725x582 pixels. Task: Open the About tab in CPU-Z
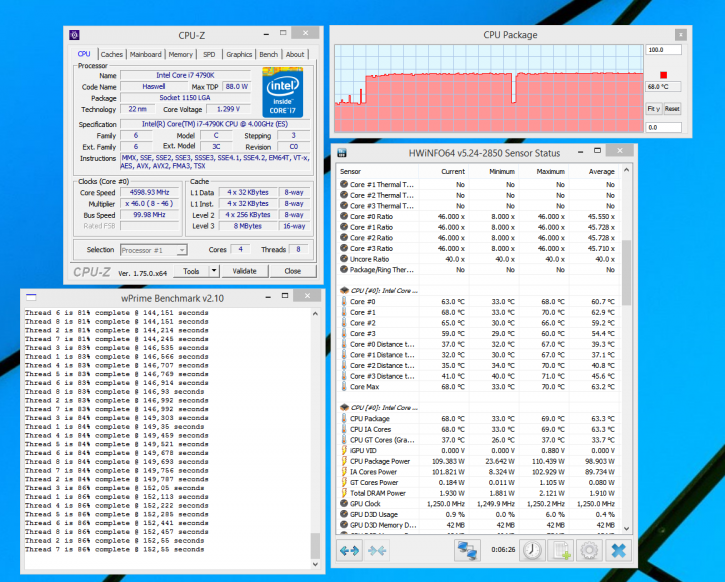click(295, 55)
